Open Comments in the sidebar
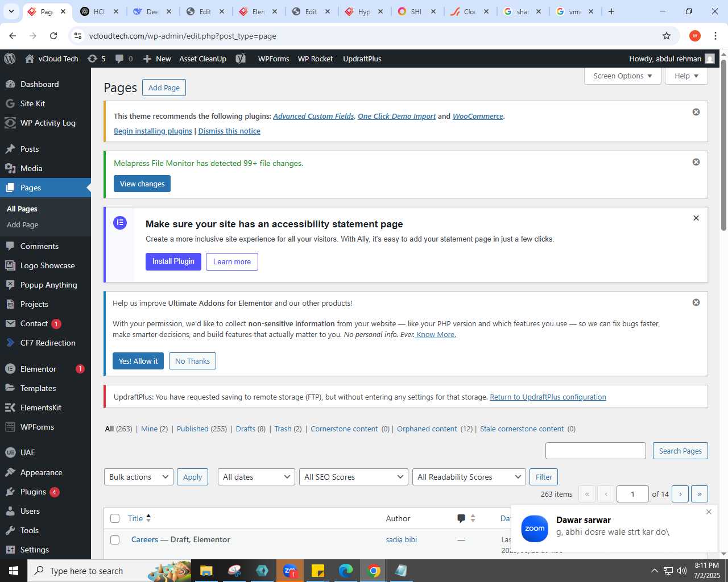 [45, 246]
